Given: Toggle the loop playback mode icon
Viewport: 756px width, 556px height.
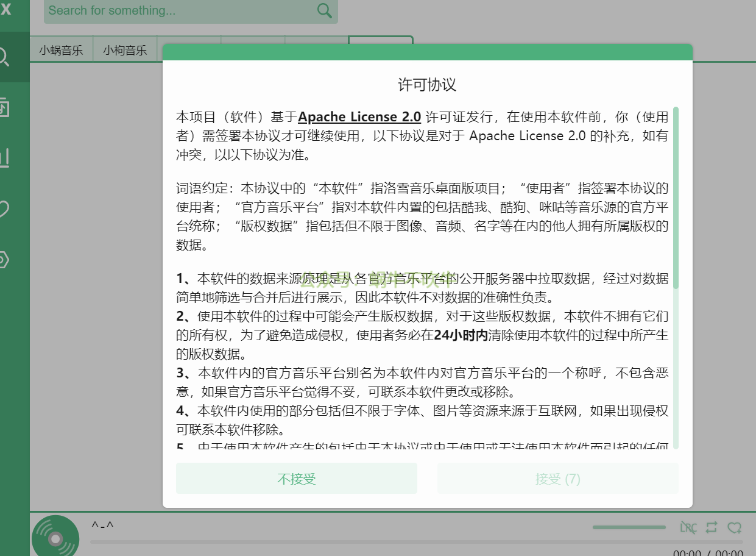Looking at the screenshot, I should pos(712,527).
